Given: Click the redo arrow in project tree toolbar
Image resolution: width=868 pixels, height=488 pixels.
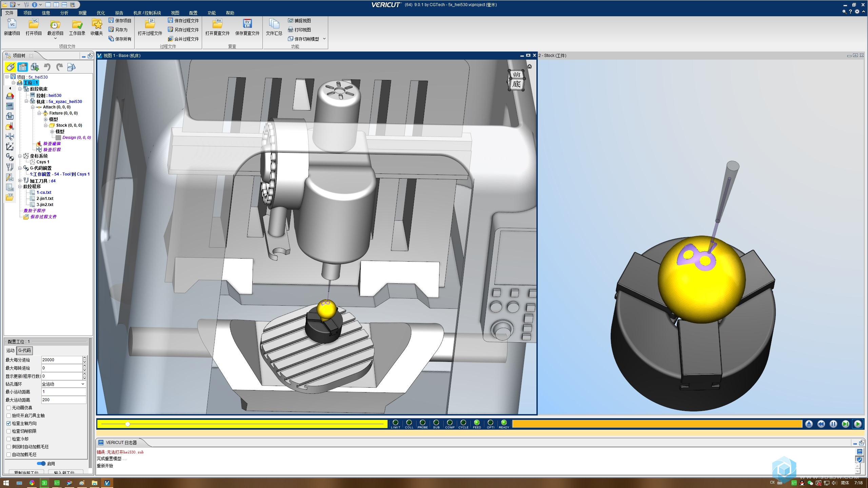Looking at the screenshot, I should pos(59,67).
